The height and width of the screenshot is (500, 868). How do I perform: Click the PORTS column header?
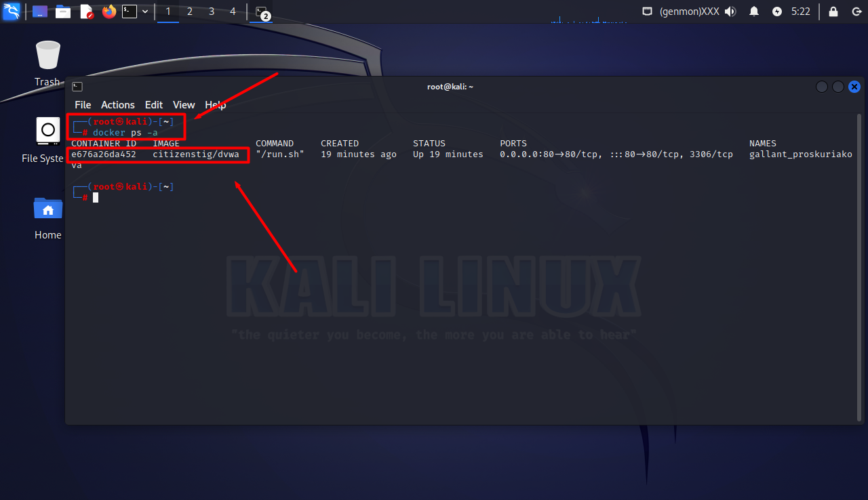pos(513,144)
